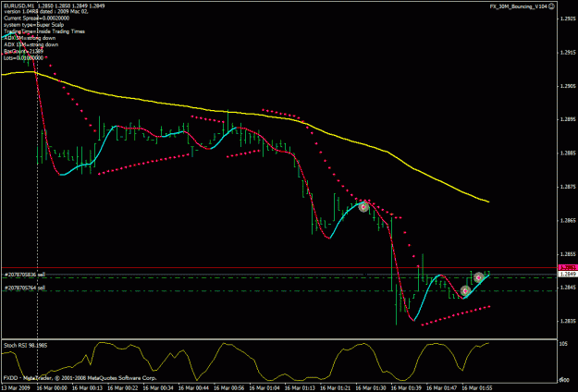Click the 'Inside Trading Times' status line
Image resolution: width=578 pixels, height=392 pixels.
(44, 31)
